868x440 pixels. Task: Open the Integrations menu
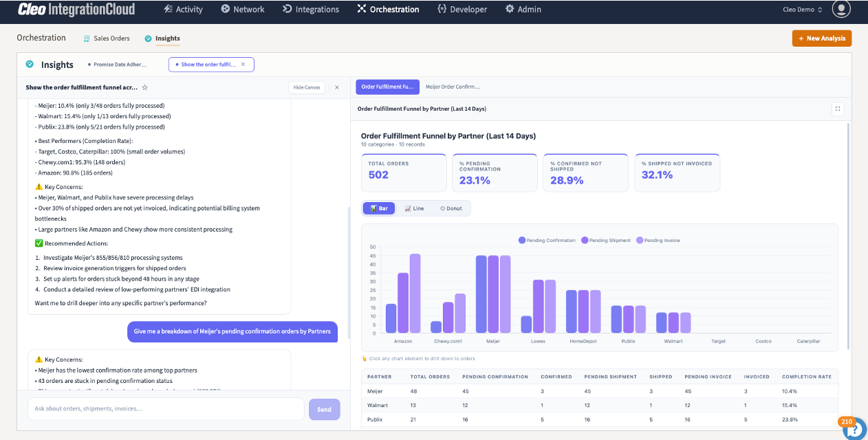(310, 10)
